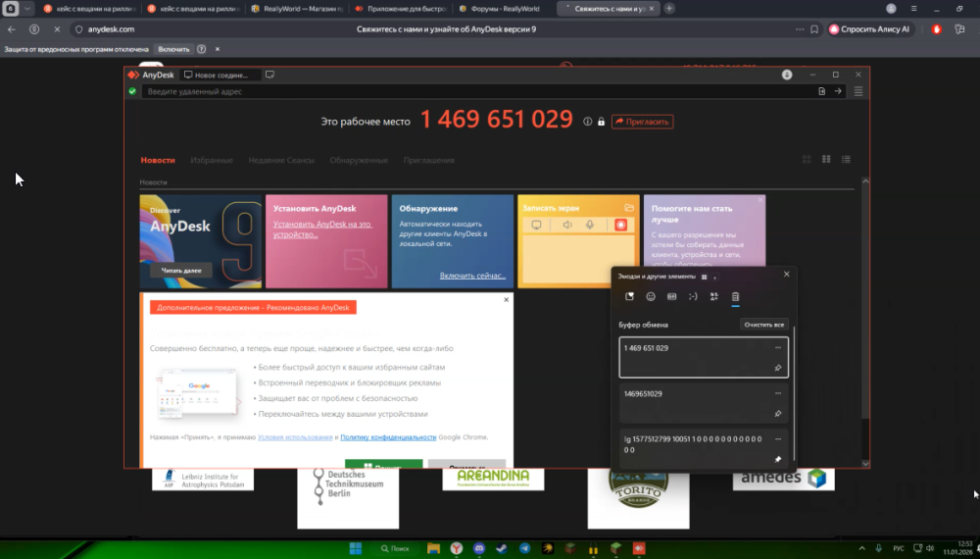Screen dimensions: 980x559
Task: Click 'Читать далее' on the AnyDesk 9 card
Action: 181,270
